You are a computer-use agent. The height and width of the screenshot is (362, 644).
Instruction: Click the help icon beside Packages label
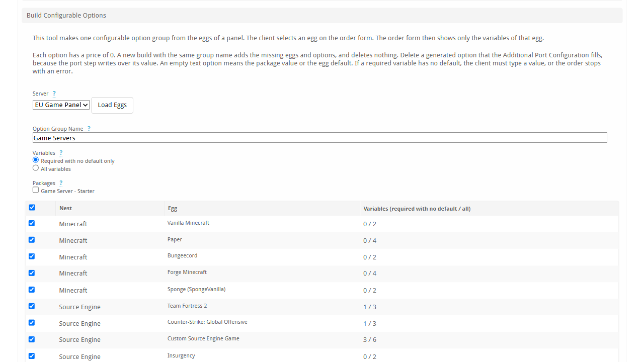pyautogui.click(x=61, y=183)
